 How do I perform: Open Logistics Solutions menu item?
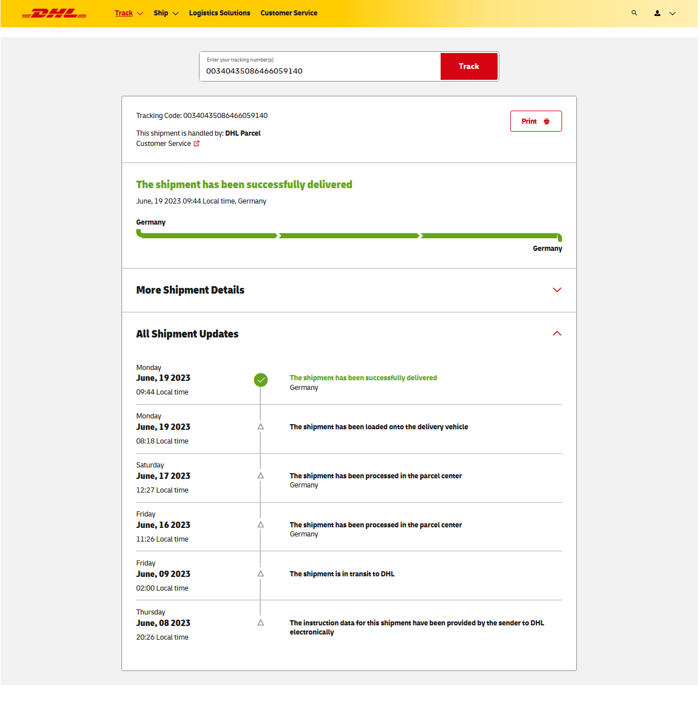[219, 13]
